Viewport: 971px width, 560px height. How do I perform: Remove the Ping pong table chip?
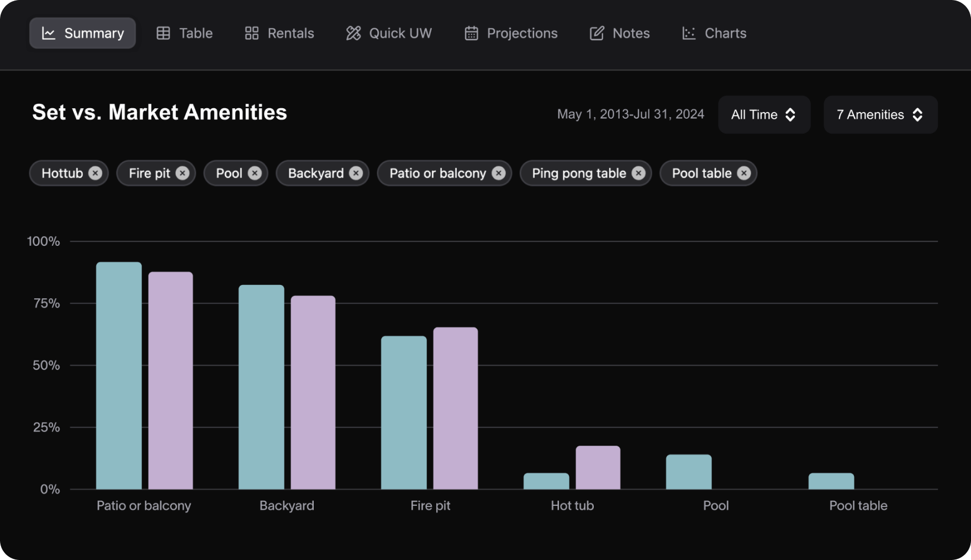[638, 173]
